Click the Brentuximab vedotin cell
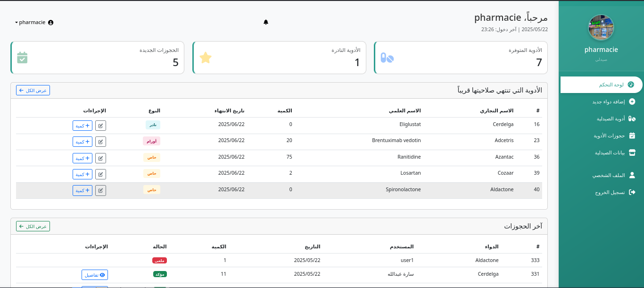The image size is (644, 288). [x=396, y=140]
